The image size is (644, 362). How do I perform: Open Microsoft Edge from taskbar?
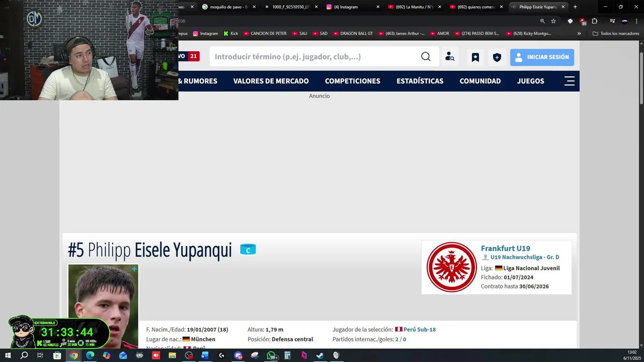[90, 355]
